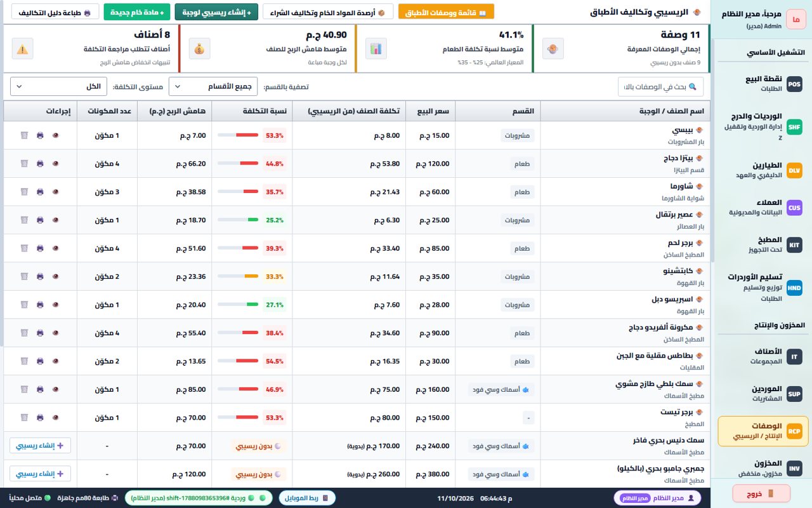View the بطاطس مقلية مع الجبن recipe

point(55,361)
